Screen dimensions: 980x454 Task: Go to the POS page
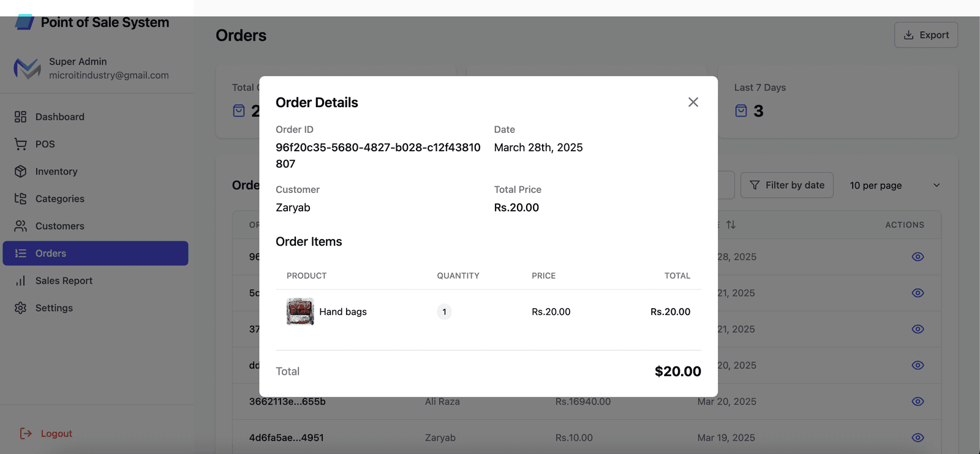point(96,144)
